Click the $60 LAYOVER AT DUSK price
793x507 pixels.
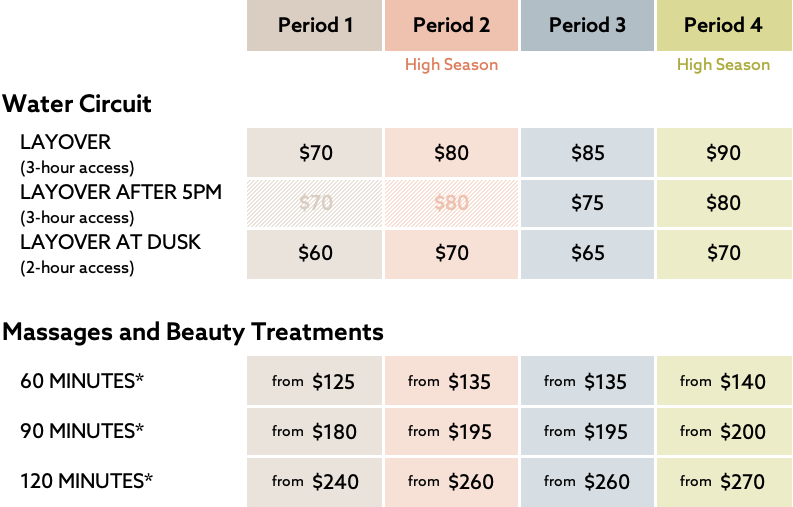(x=315, y=253)
